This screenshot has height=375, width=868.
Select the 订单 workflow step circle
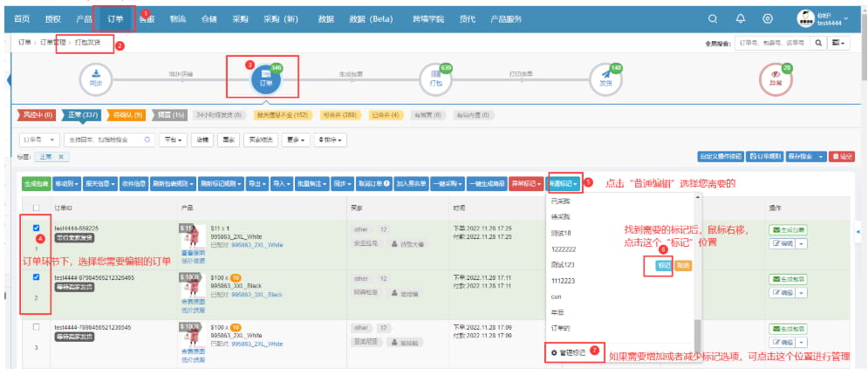[x=265, y=78]
